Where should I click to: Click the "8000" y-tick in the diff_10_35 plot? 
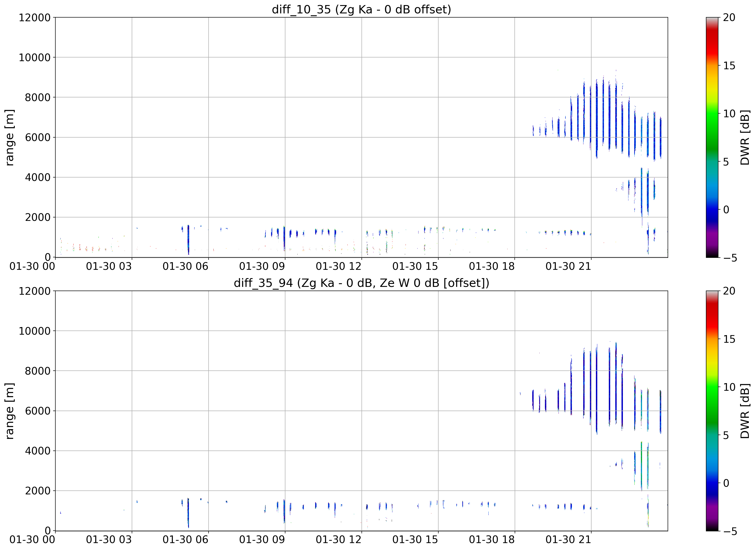[38, 97]
